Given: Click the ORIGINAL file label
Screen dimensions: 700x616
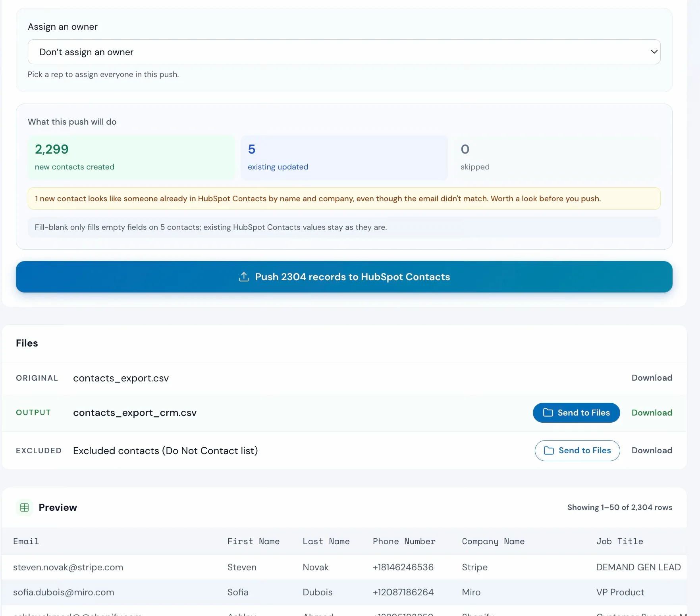Looking at the screenshot, I should [37, 378].
